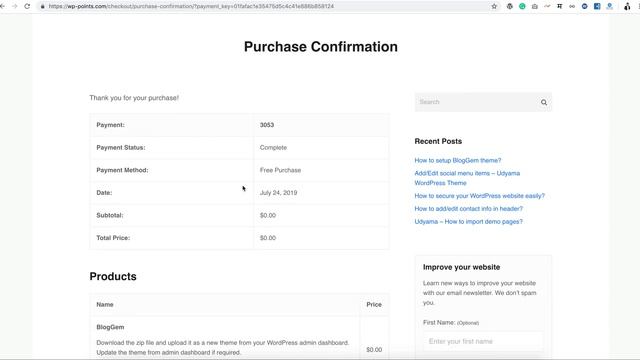Screen dimensions: 640x360
Task: Click the search magnifier icon in sidebar
Action: (x=544, y=102)
